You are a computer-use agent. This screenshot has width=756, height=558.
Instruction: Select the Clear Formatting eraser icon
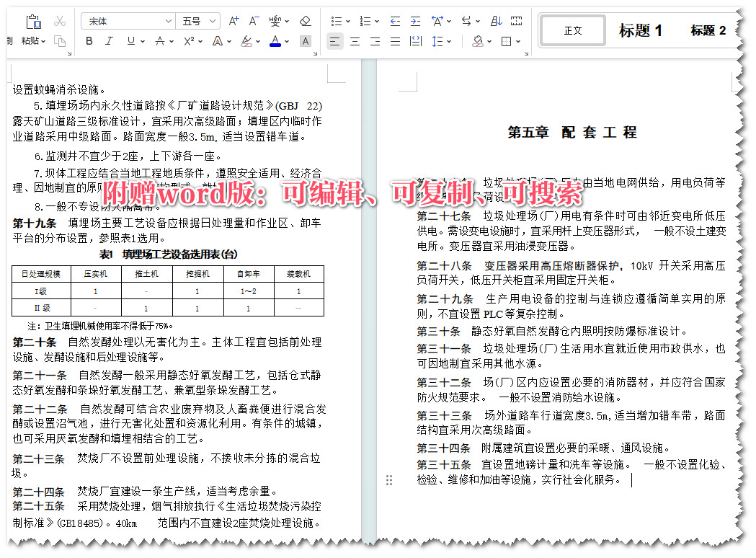point(305,22)
